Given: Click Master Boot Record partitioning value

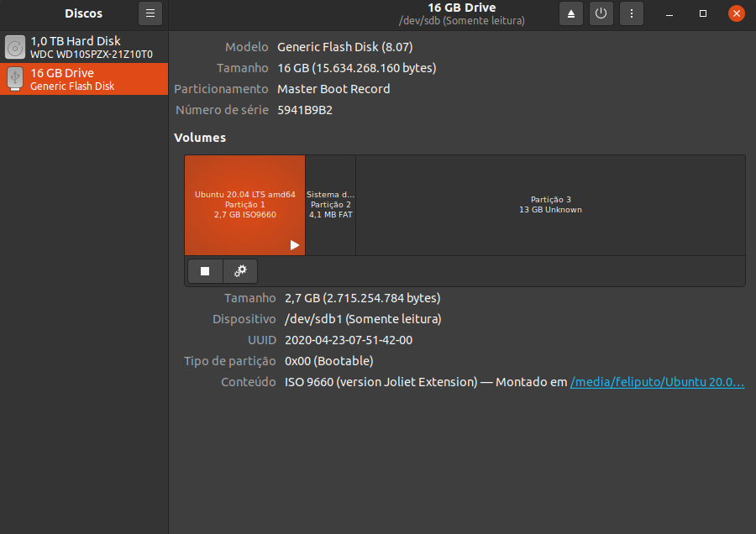Looking at the screenshot, I should (x=333, y=89).
